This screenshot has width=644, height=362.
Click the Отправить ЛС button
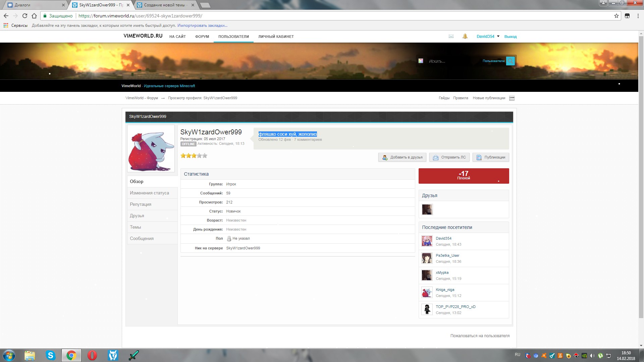449,157
